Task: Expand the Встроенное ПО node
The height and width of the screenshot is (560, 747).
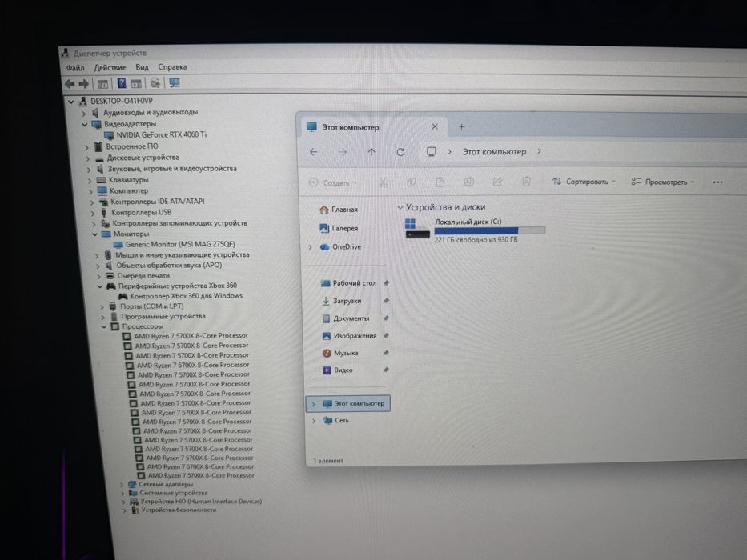Action: [x=87, y=147]
